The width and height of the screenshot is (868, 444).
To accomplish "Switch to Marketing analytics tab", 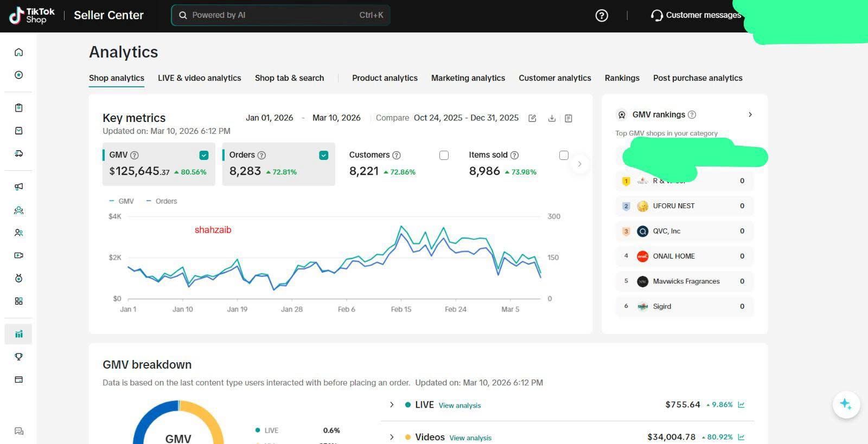I will 468,78.
